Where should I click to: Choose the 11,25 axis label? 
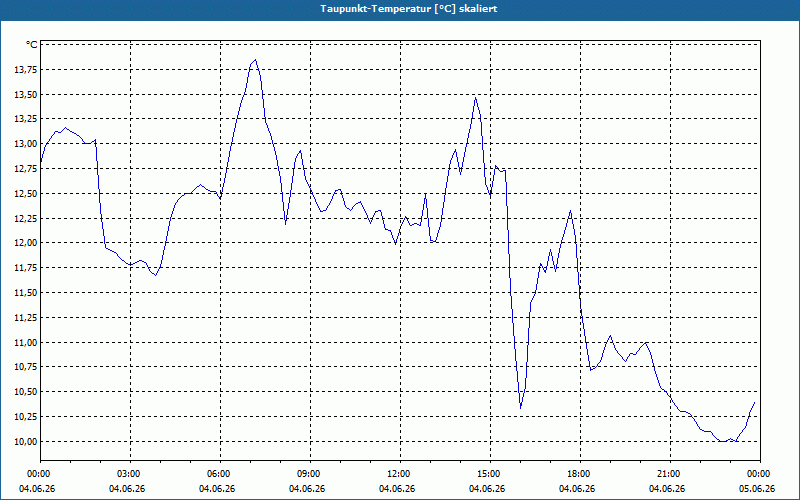[x=24, y=318]
